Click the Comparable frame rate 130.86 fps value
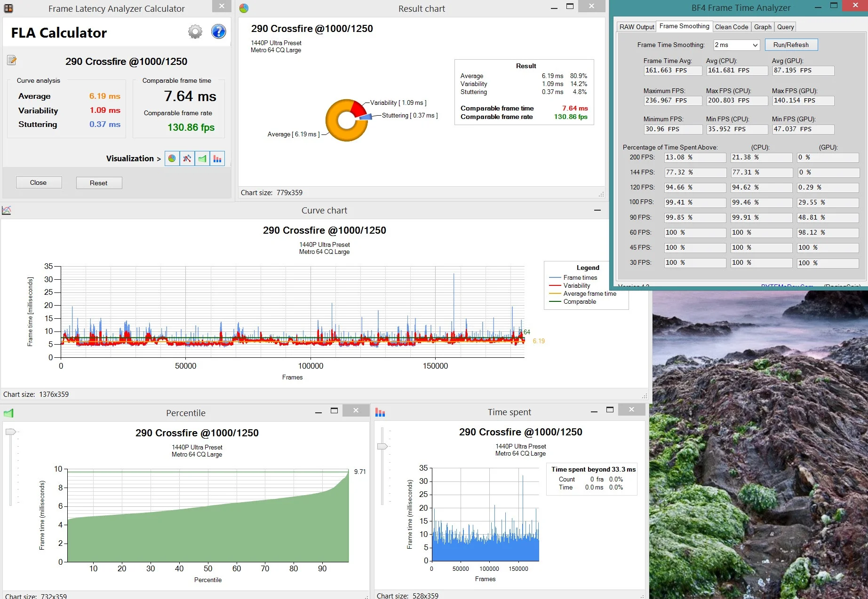The image size is (868, 599). (191, 127)
